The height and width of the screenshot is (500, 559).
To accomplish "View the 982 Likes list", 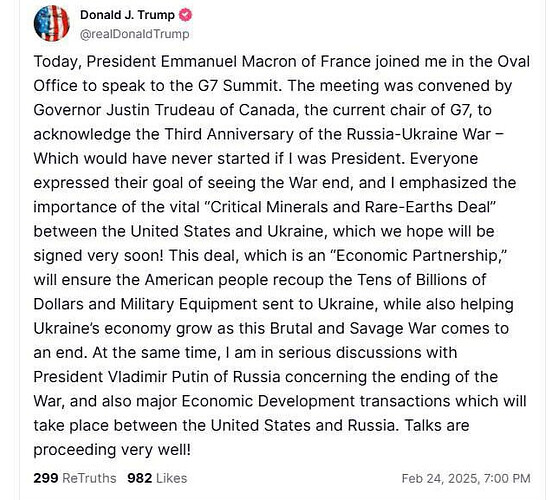I will click(157, 478).
